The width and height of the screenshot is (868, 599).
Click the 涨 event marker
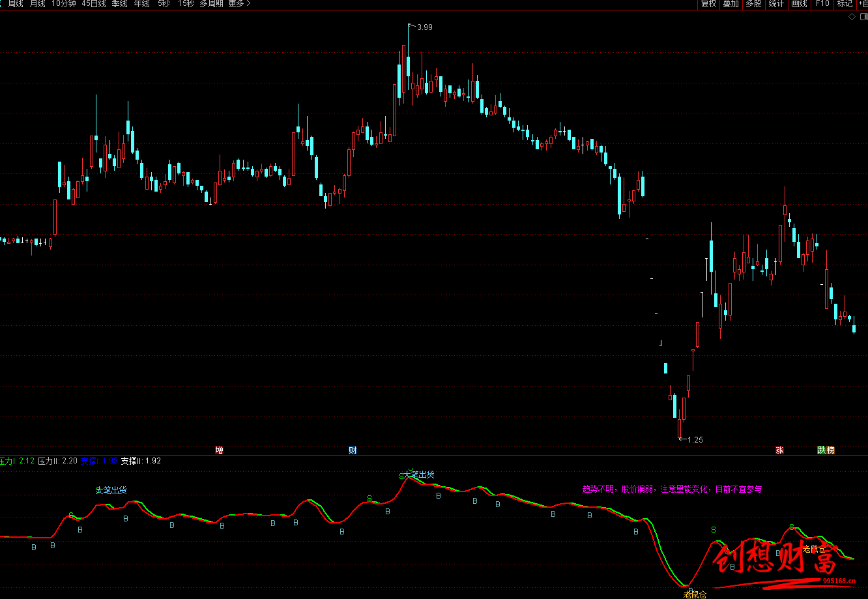(x=779, y=450)
